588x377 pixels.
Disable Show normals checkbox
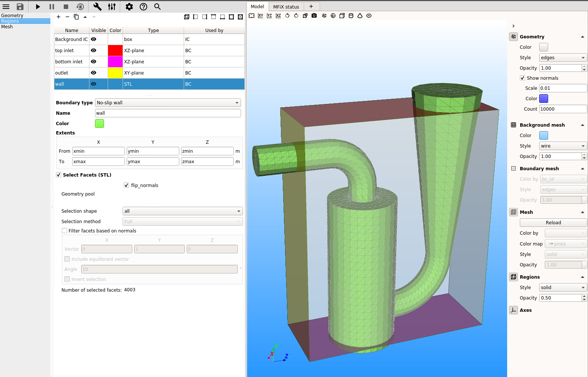click(522, 78)
